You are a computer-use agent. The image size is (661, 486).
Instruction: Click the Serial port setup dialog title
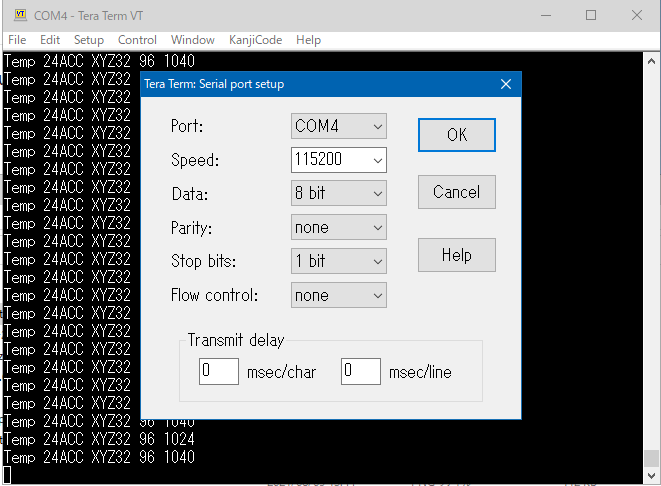[214, 84]
